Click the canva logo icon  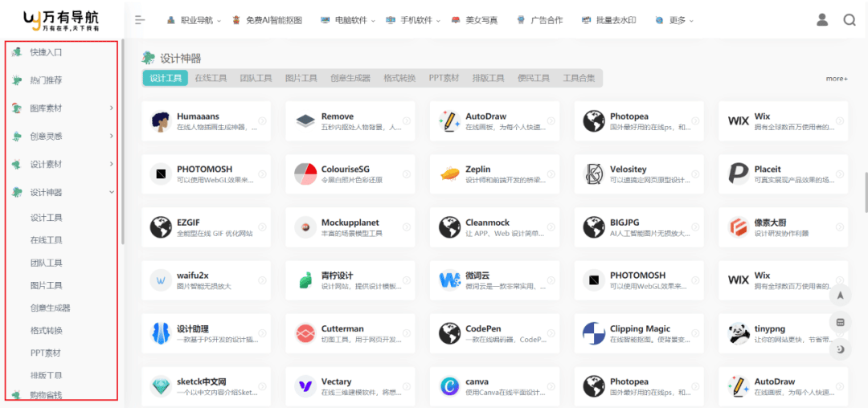[449, 386]
